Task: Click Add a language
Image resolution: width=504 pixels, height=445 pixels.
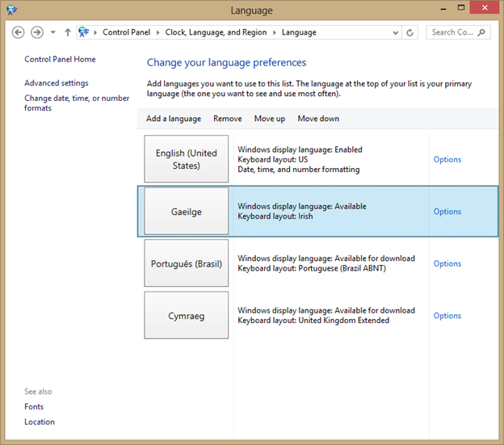Action: point(174,119)
